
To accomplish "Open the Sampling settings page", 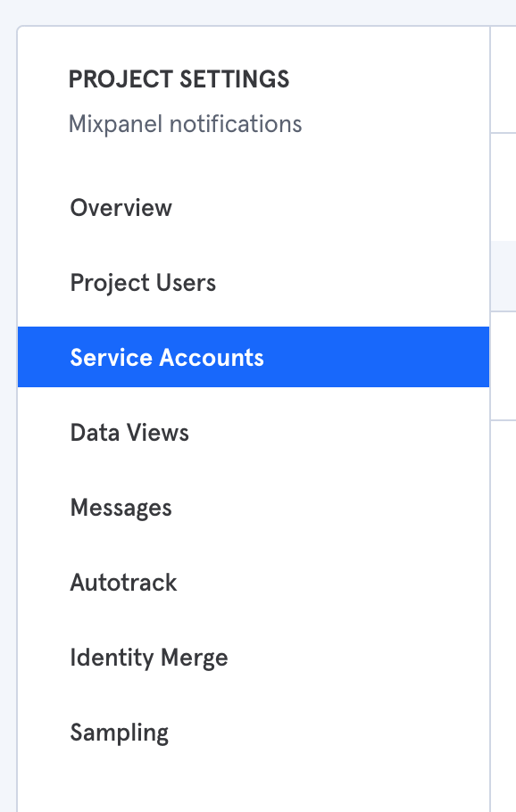I will [119, 733].
